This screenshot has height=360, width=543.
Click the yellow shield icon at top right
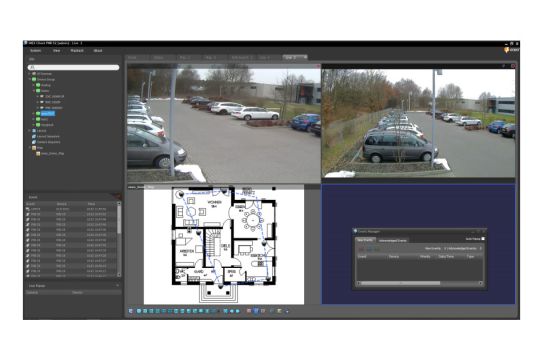pyautogui.click(x=507, y=50)
